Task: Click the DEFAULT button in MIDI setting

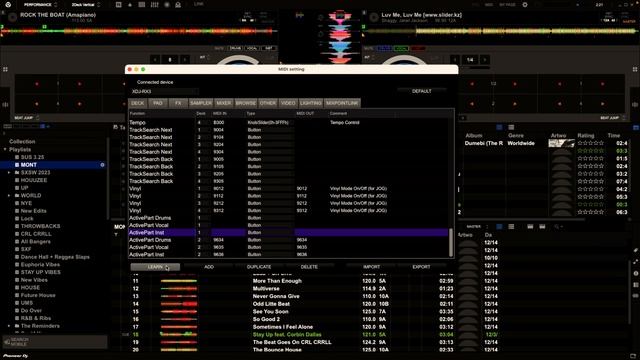Action: point(422,91)
